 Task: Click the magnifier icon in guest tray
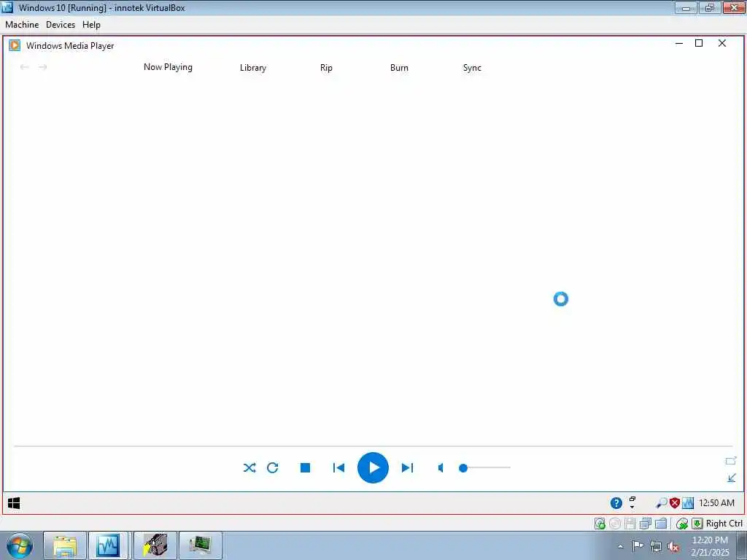coord(661,503)
